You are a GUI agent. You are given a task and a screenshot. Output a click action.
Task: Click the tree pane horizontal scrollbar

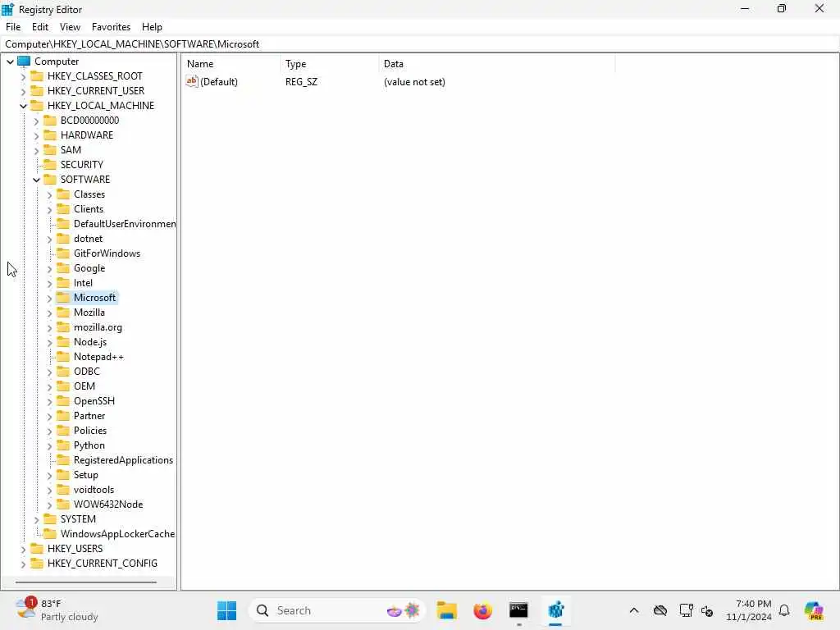[85, 582]
